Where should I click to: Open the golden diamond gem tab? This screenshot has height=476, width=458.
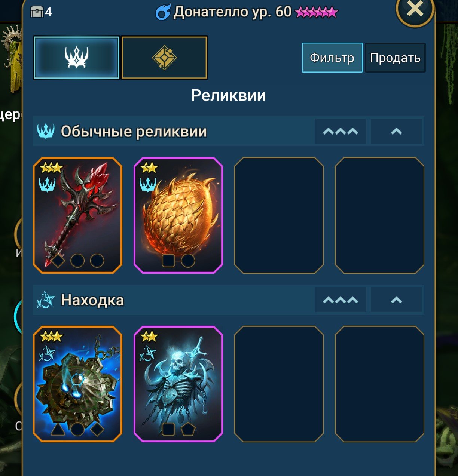164,58
